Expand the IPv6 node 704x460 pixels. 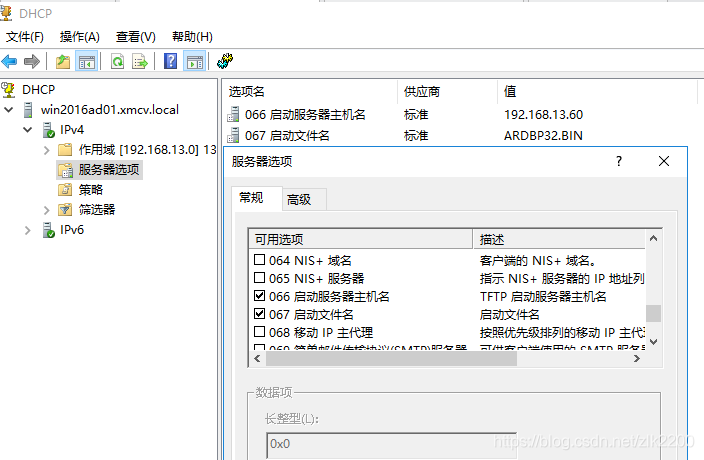28,230
